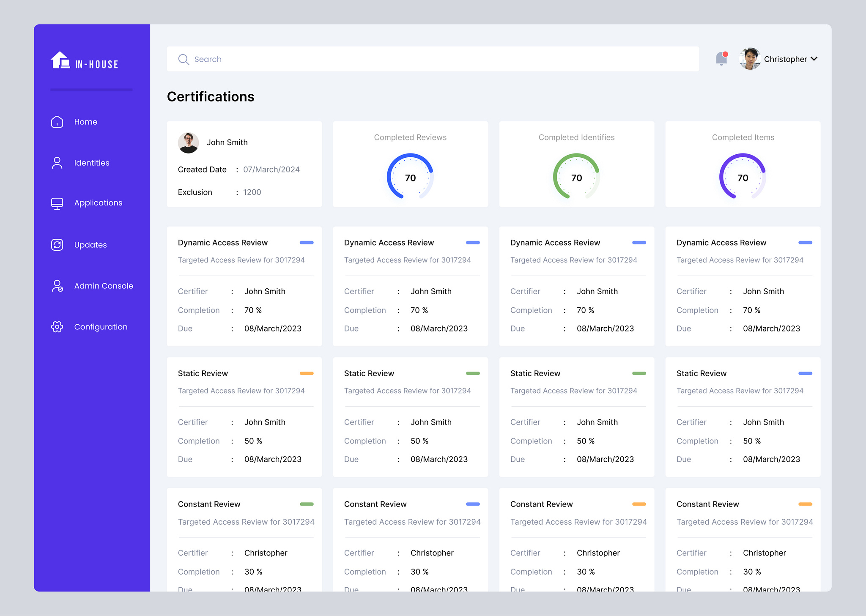866x616 pixels.
Task: Open Configuration settings
Action: click(x=101, y=326)
